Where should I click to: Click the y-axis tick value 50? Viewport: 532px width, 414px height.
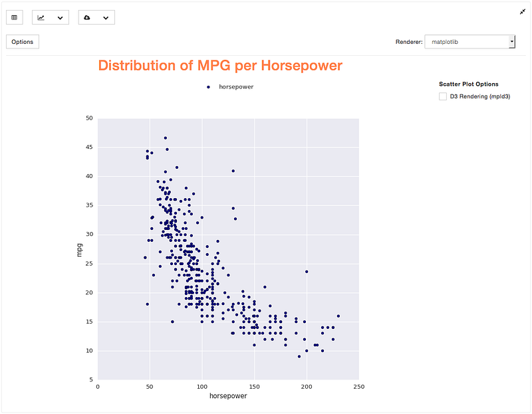(89, 118)
